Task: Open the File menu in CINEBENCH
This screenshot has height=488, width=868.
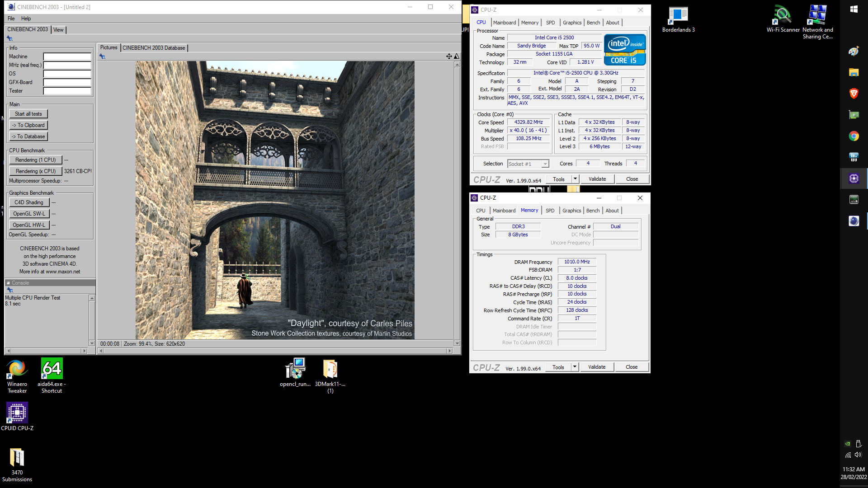Action: point(11,19)
